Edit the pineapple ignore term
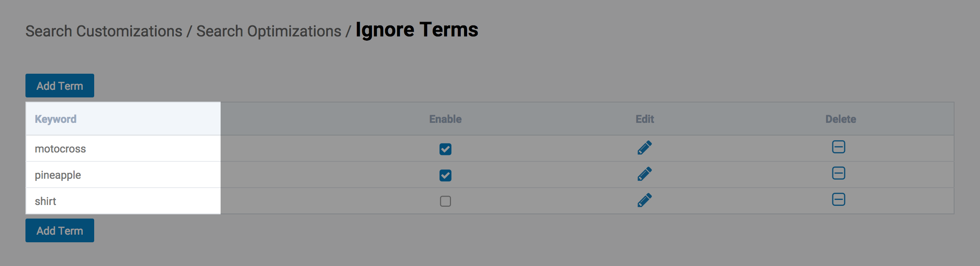 (x=644, y=174)
